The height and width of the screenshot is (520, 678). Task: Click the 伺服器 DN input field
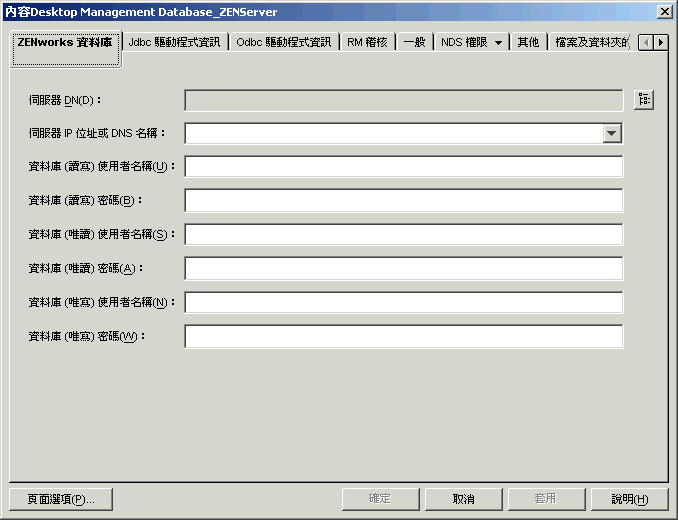pos(403,100)
